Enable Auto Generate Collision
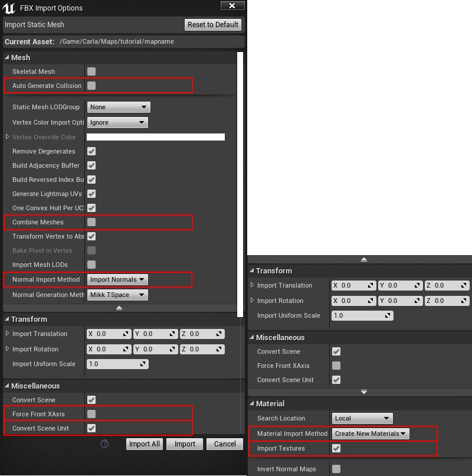472x476 pixels. click(92, 86)
